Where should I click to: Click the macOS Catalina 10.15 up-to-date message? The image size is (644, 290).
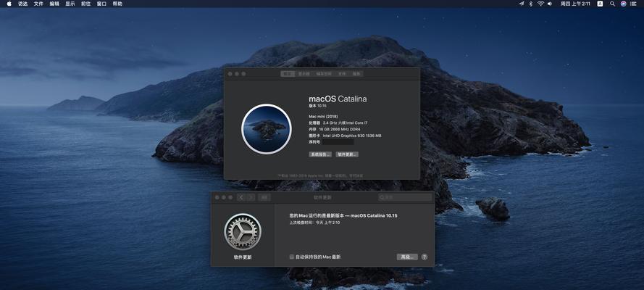343,215
